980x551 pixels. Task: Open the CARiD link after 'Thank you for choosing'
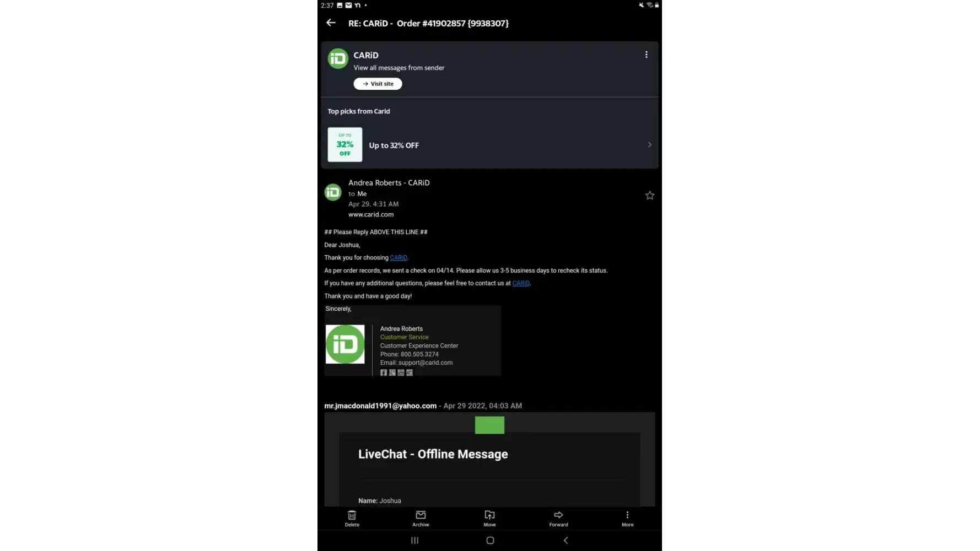tap(399, 258)
